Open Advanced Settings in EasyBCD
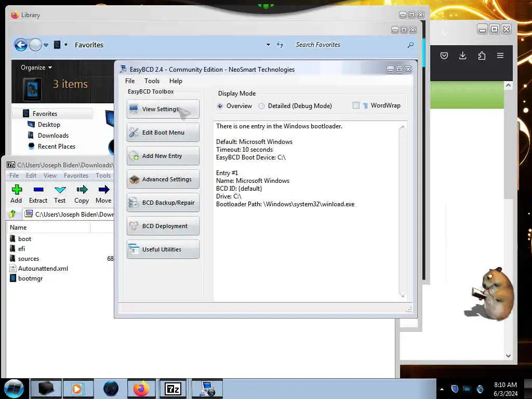The image size is (532, 399). click(163, 179)
